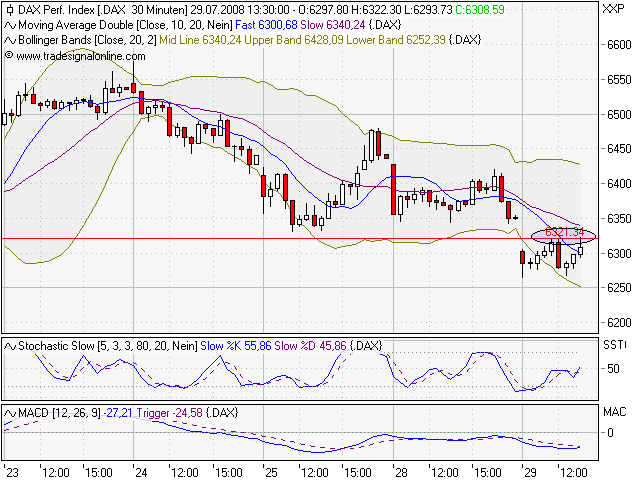
Task: Click the 6550 price axis label
Action: tap(619, 80)
